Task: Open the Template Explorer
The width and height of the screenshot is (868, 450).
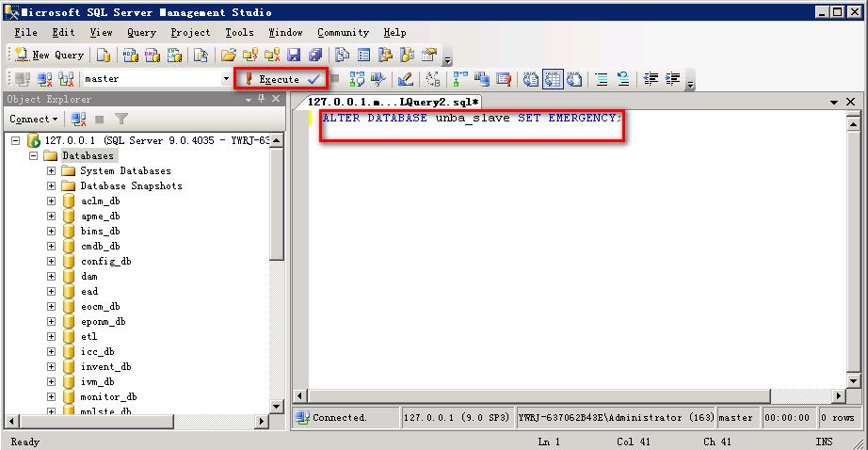Action: pyautogui.click(x=407, y=55)
